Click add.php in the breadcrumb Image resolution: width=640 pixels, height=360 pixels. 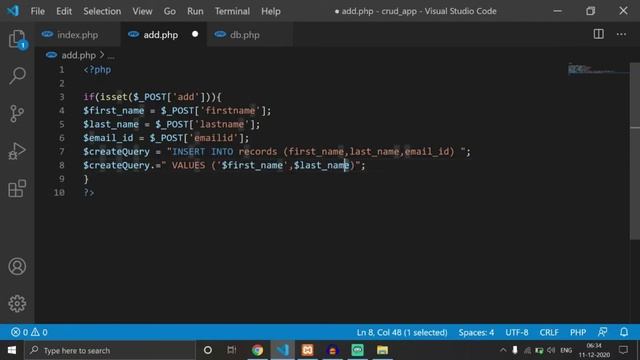[x=78, y=55]
